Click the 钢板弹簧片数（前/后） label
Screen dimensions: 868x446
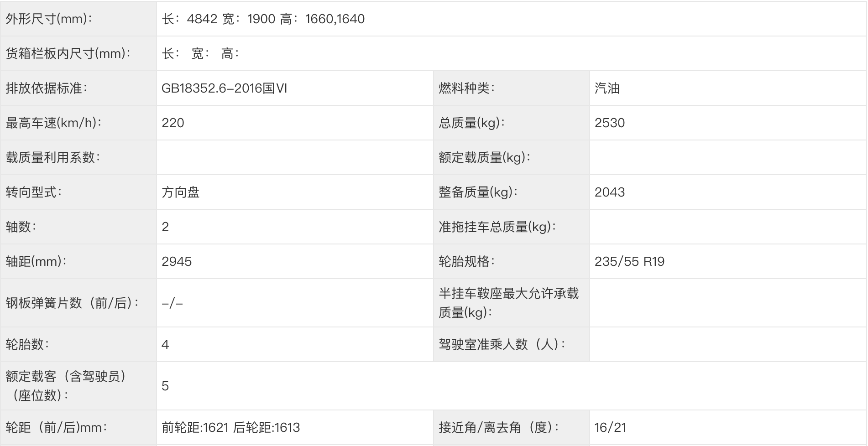point(72,303)
